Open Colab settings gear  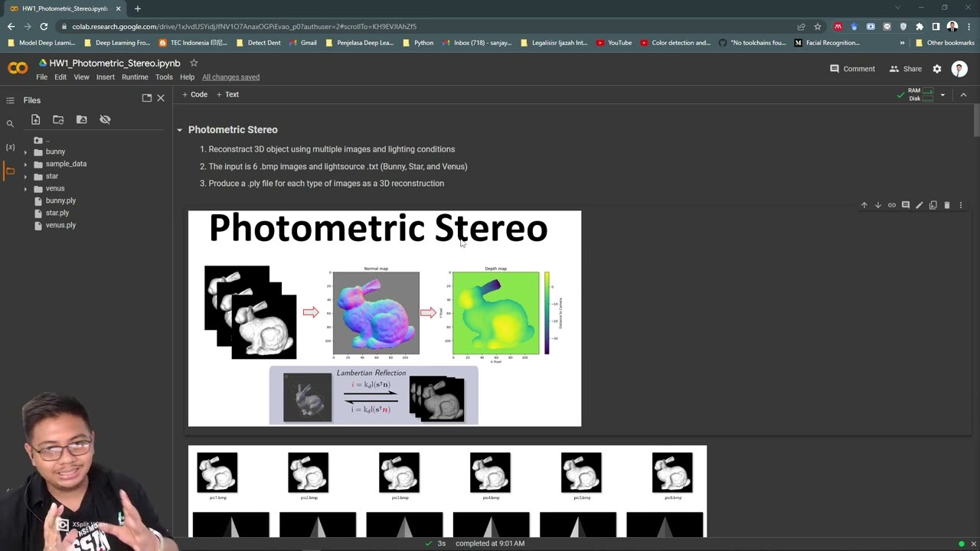[937, 69]
